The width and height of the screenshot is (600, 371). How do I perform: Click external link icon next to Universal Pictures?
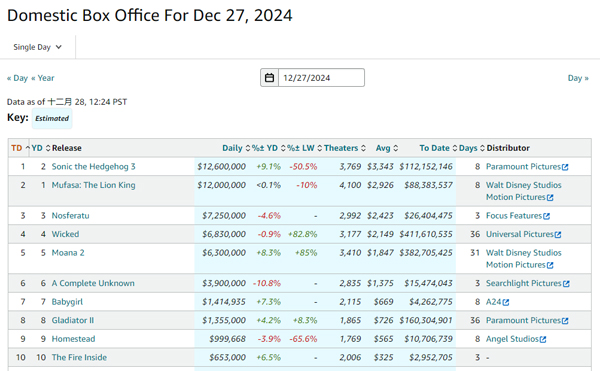558,234
